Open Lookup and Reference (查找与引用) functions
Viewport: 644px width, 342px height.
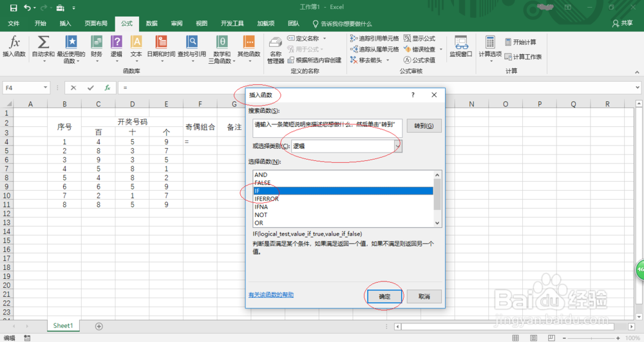click(x=192, y=48)
